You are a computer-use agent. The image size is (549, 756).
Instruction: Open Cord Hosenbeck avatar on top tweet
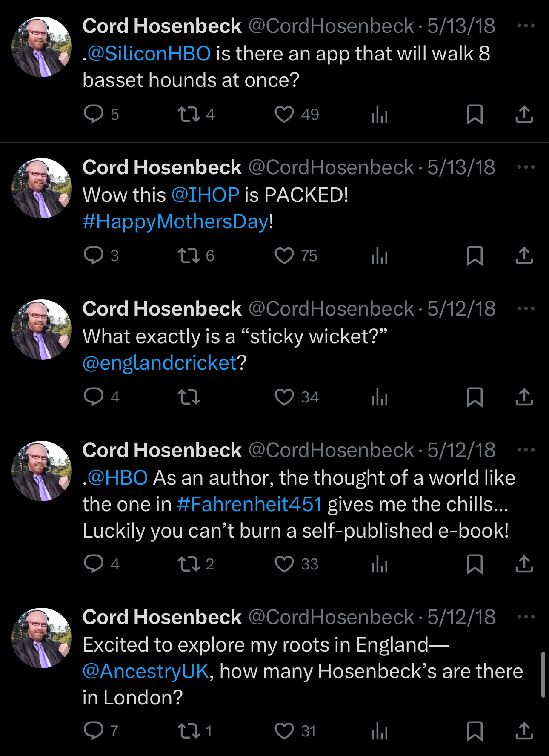(42, 47)
